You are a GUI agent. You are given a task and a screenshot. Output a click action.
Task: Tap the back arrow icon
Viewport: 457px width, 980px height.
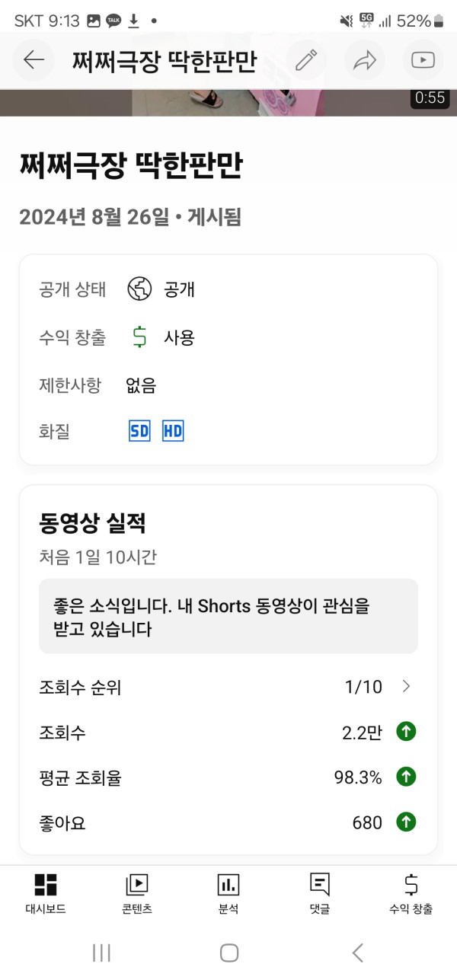pyautogui.click(x=34, y=60)
